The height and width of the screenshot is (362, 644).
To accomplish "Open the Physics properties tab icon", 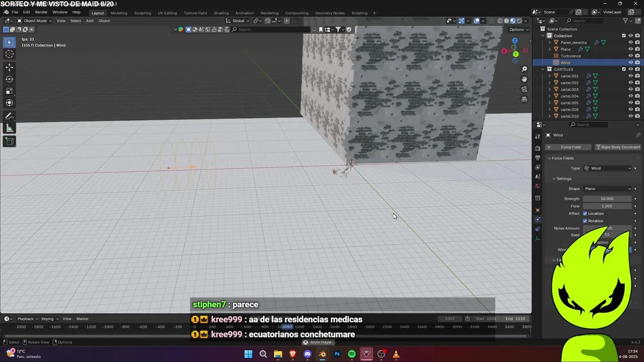I will [538, 219].
